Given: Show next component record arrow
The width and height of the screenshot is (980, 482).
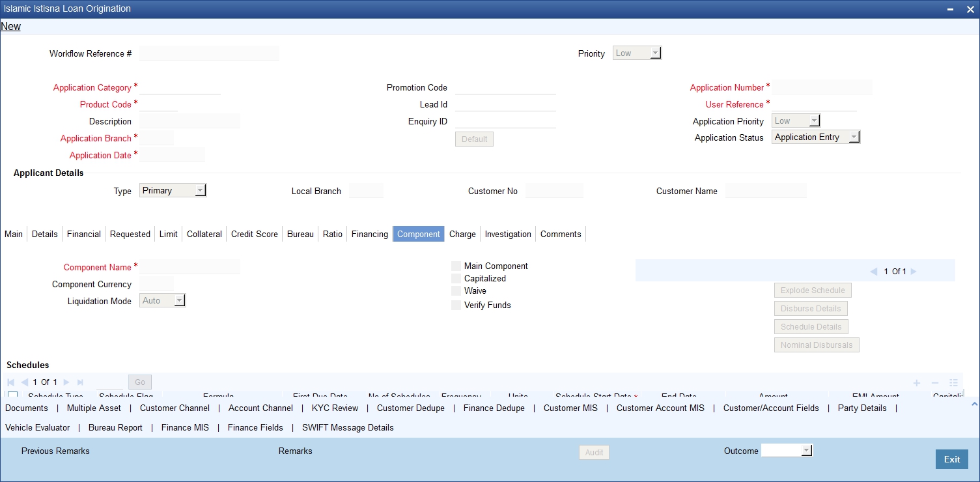Looking at the screenshot, I should coord(914,272).
